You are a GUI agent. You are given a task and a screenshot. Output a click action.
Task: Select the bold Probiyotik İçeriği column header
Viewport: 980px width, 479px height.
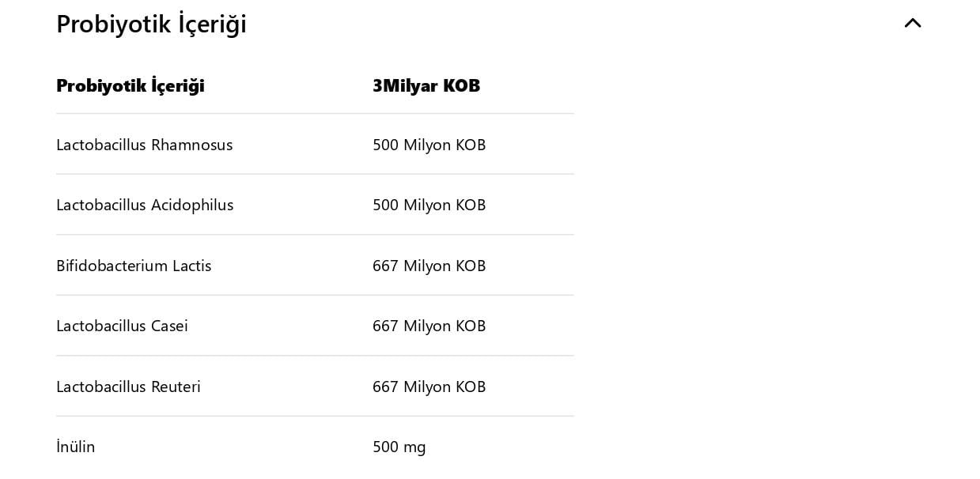[x=131, y=85]
